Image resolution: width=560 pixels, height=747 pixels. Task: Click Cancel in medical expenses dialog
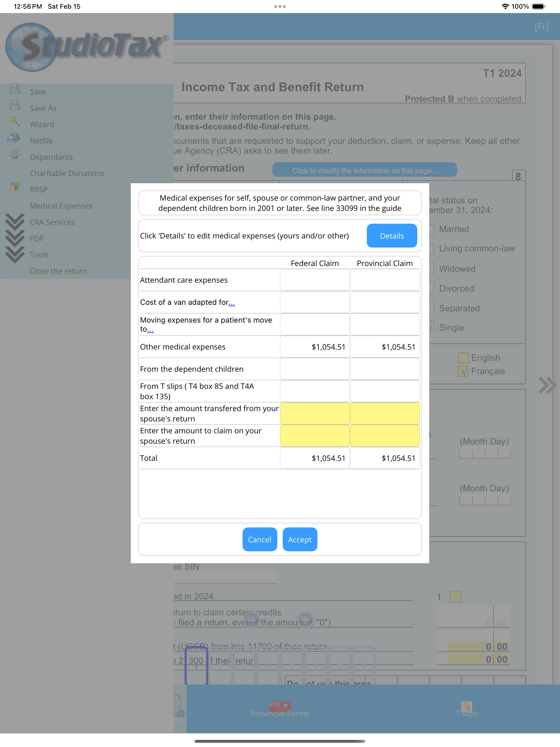260,539
